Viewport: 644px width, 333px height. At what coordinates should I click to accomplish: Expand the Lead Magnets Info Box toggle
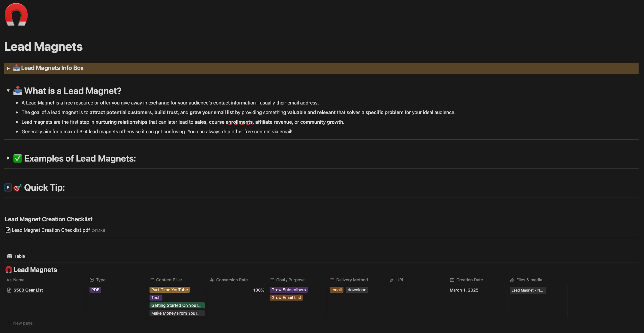[8, 68]
